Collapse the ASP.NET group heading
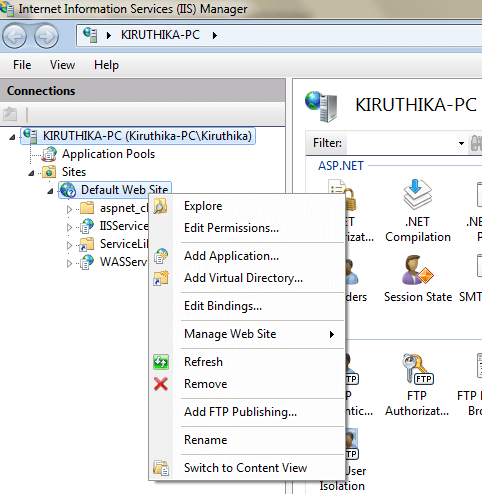482x494 pixels. pyautogui.click(x=341, y=166)
